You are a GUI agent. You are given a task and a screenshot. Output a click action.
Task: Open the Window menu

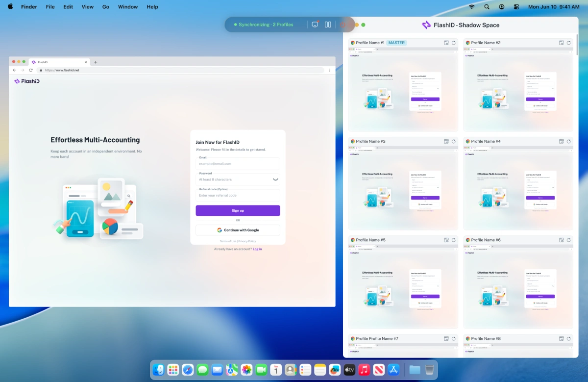(127, 7)
